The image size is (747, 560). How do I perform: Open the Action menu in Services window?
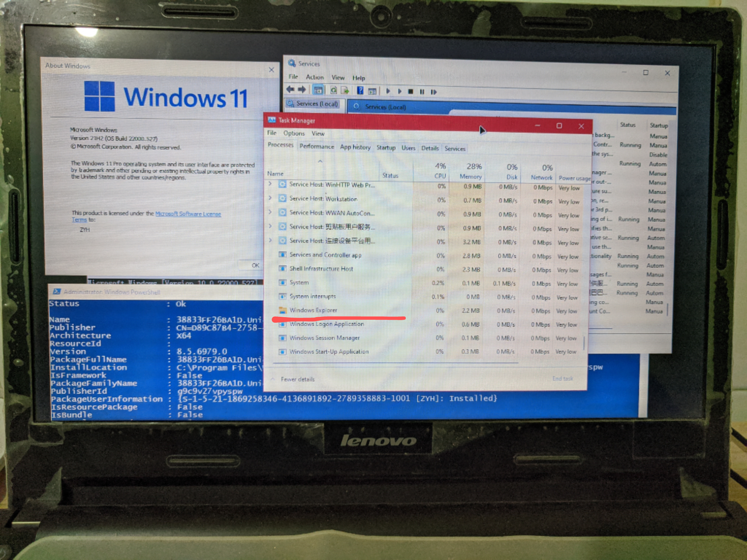tap(315, 77)
